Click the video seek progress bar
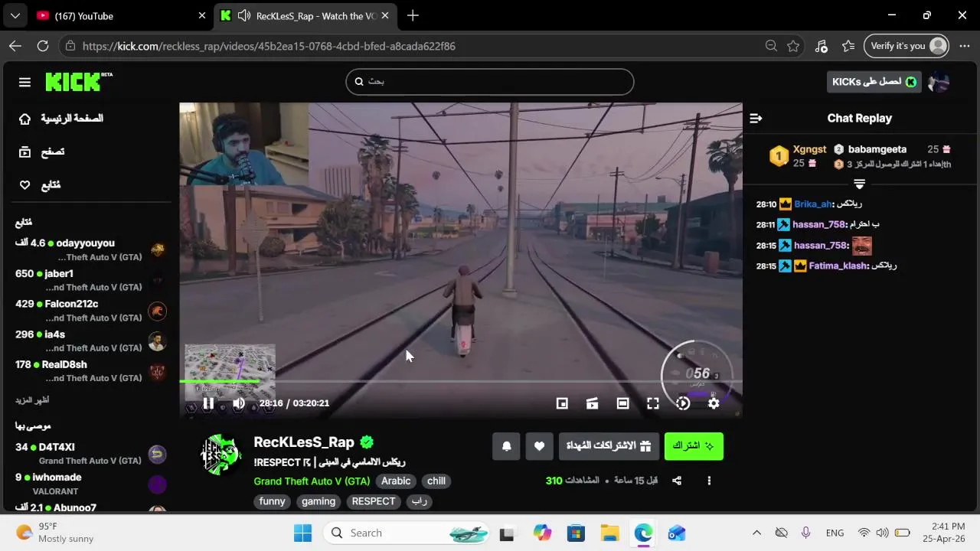 coord(461,381)
